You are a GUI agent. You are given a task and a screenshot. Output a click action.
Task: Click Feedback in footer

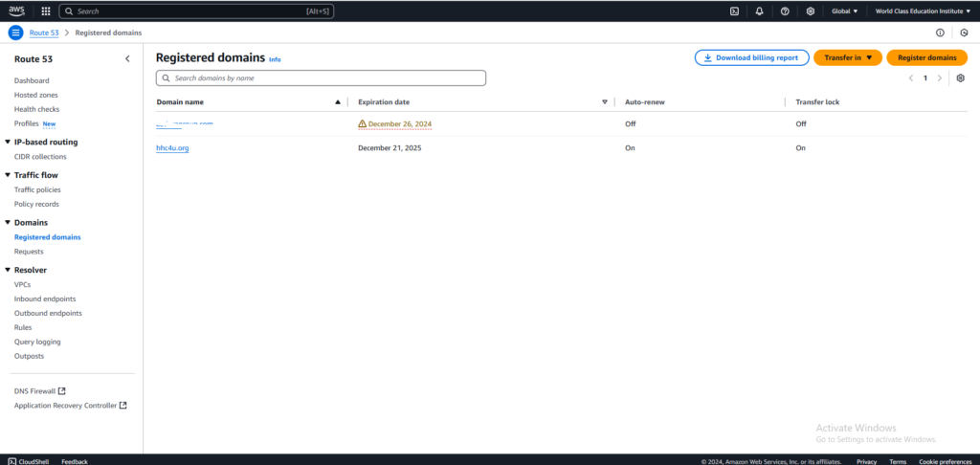click(75, 461)
